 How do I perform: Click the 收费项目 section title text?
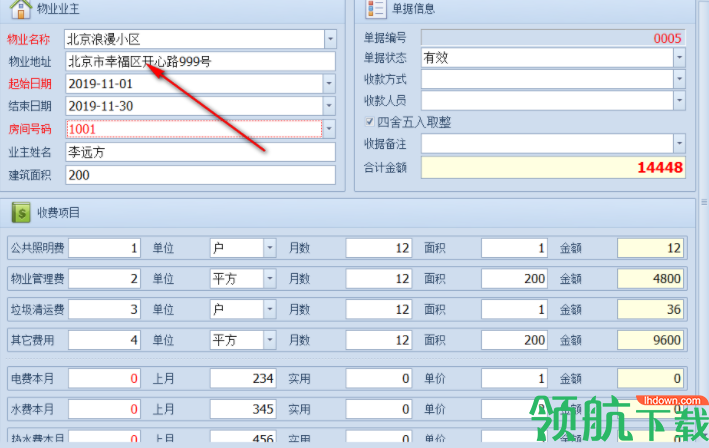pyautogui.click(x=58, y=212)
